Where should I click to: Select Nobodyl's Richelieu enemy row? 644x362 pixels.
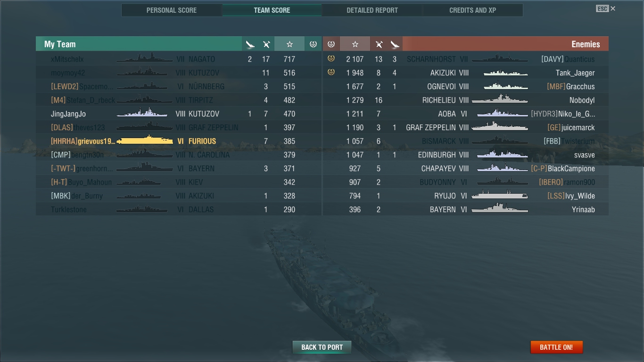pos(466,100)
